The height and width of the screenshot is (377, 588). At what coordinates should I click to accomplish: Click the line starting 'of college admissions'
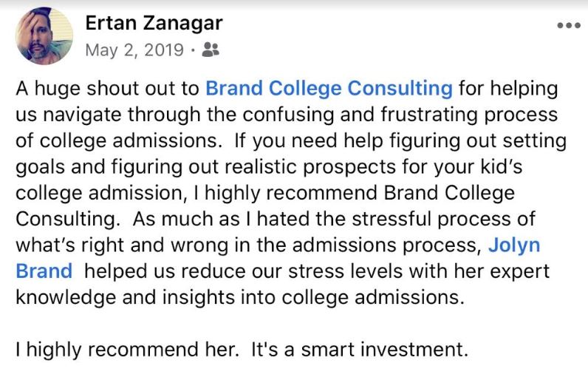coord(291,141)
